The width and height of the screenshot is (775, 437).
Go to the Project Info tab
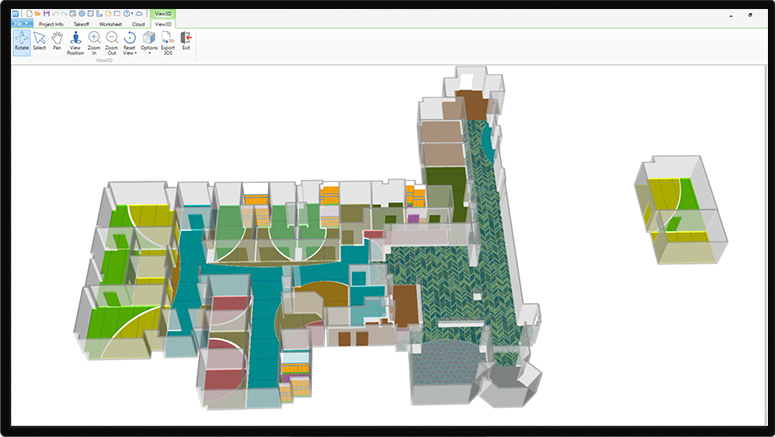pyautogui.click(x=51, y=24)
